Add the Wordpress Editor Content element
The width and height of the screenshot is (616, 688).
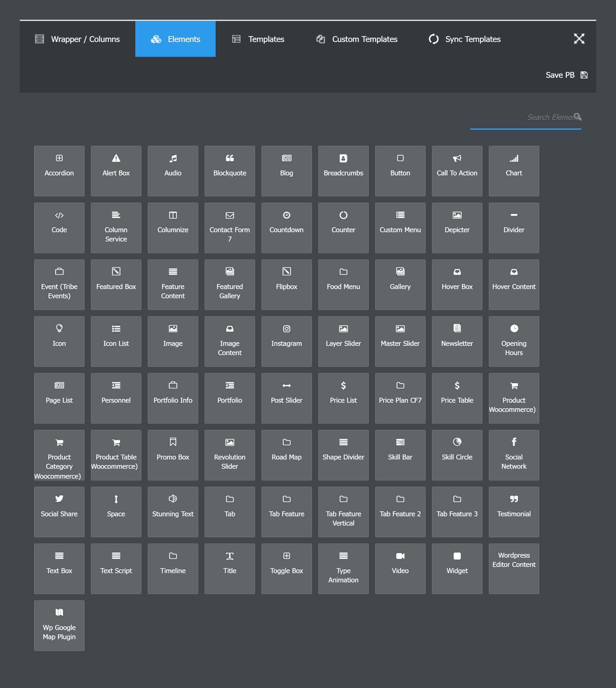514,568
